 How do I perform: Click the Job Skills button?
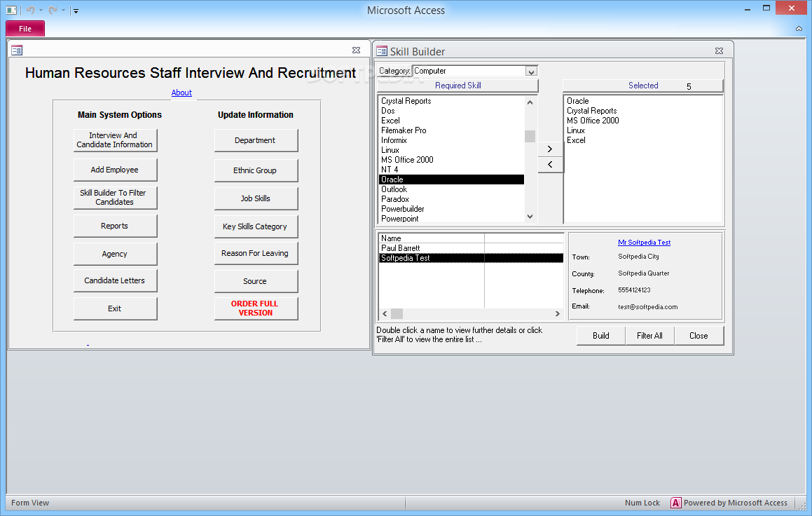pos(256,198)
